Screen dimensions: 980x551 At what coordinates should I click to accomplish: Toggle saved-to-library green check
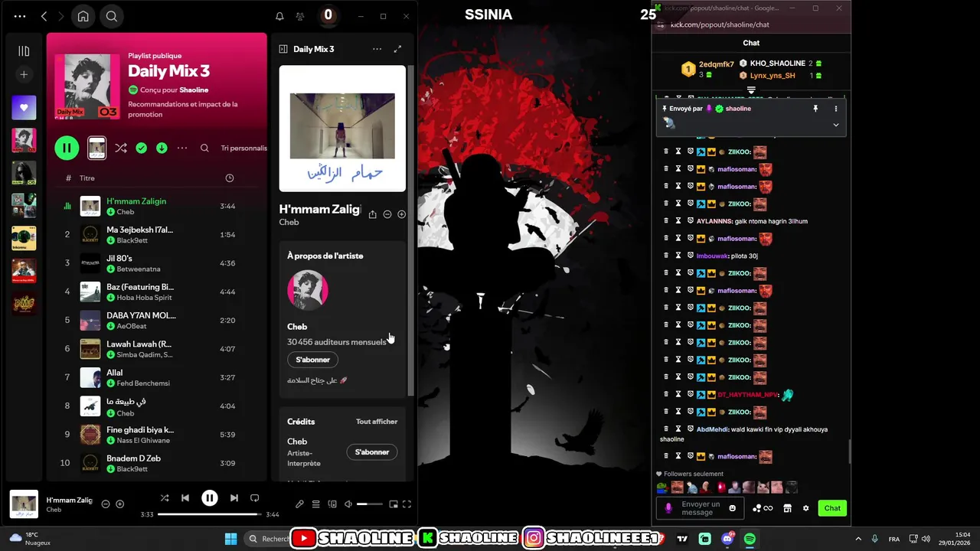141,148
